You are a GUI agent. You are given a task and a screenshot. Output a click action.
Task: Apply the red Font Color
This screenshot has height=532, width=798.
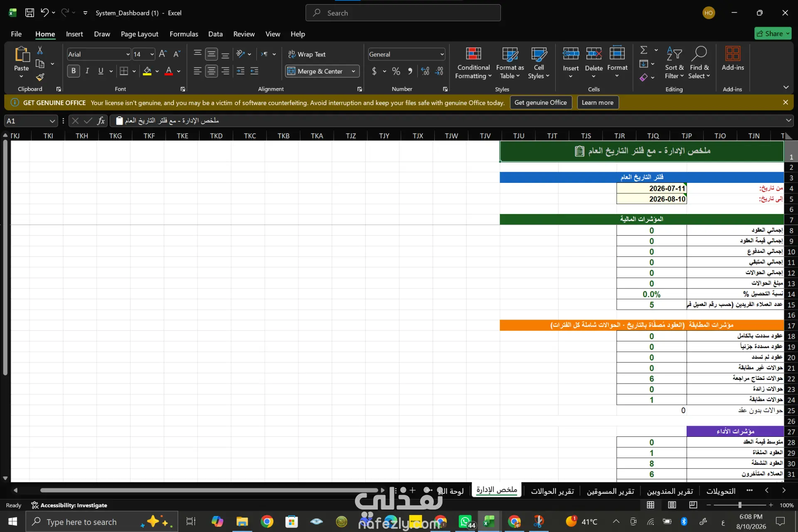(168, 71)
